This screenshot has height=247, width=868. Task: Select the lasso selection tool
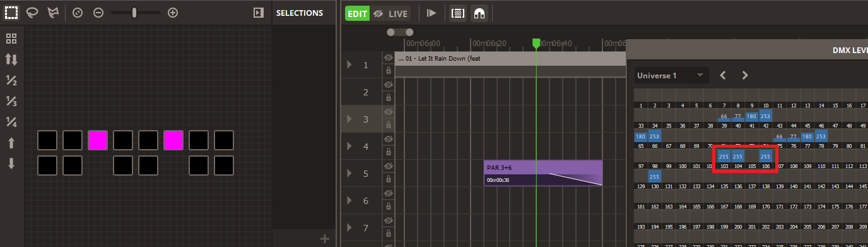pyautogui.click(x=32, y=13)
